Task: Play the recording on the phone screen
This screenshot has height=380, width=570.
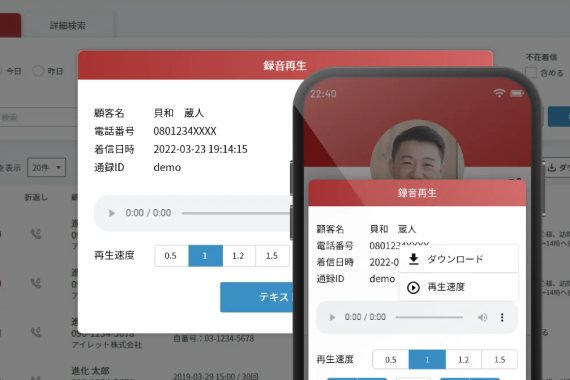Action: (332, 317)
